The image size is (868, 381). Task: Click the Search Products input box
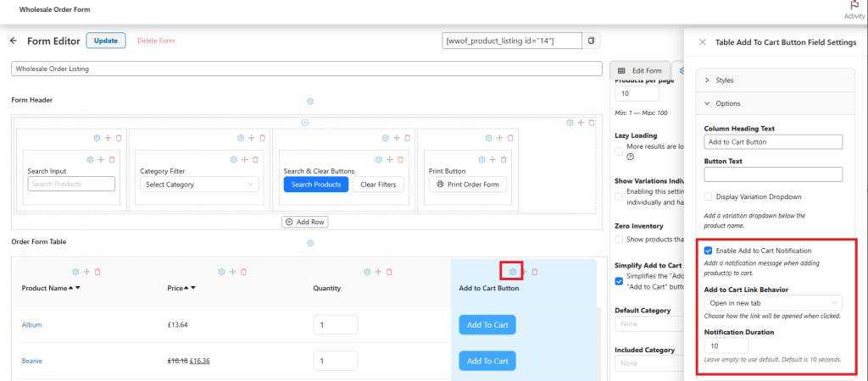(x=71, y=184)
